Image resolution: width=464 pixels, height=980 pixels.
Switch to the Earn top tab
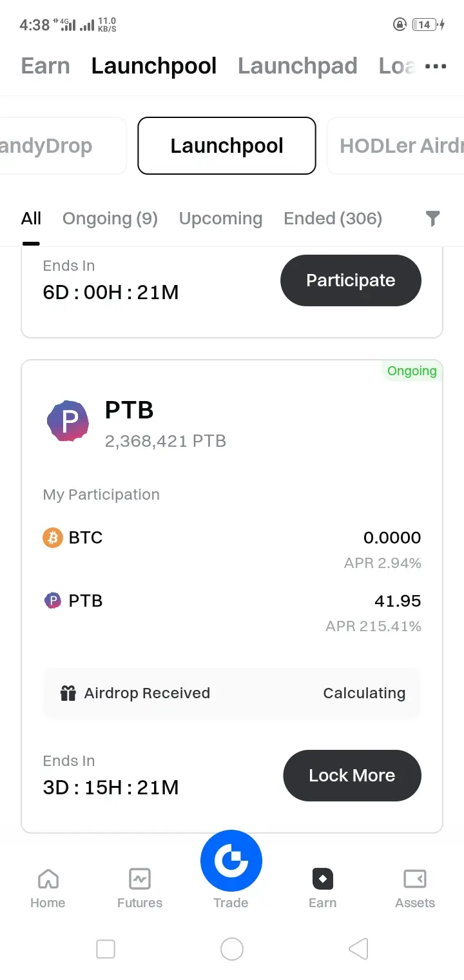45,66
